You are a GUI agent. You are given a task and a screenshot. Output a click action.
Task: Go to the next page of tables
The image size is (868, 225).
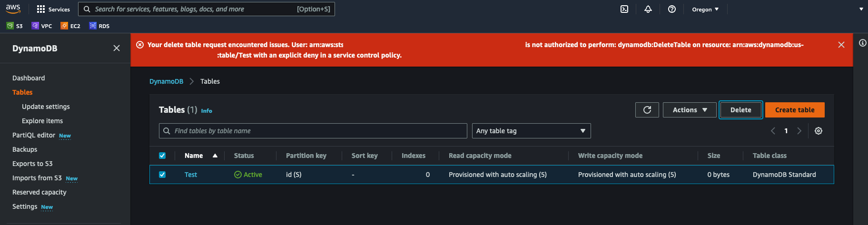pos(799,131)
